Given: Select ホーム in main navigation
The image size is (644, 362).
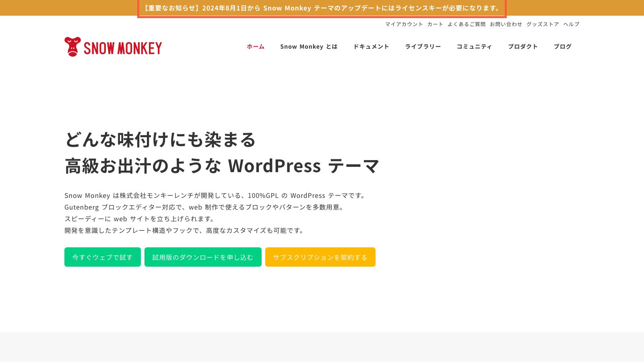Looking at the screenshot, I should pos(256,47).
